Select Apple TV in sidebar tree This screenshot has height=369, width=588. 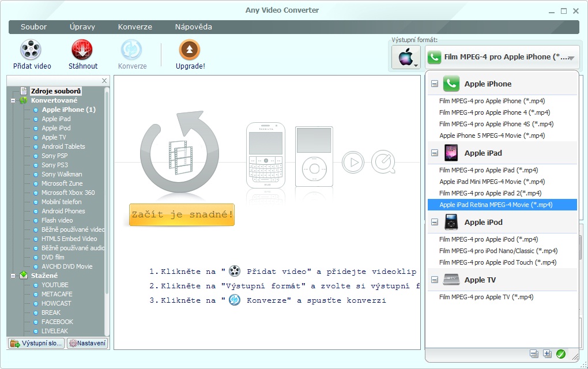(54, 137)
